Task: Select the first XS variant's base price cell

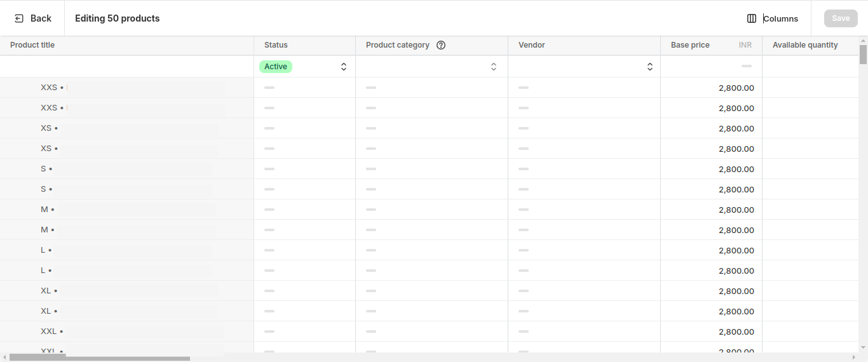Action: (x=711, y=128)
